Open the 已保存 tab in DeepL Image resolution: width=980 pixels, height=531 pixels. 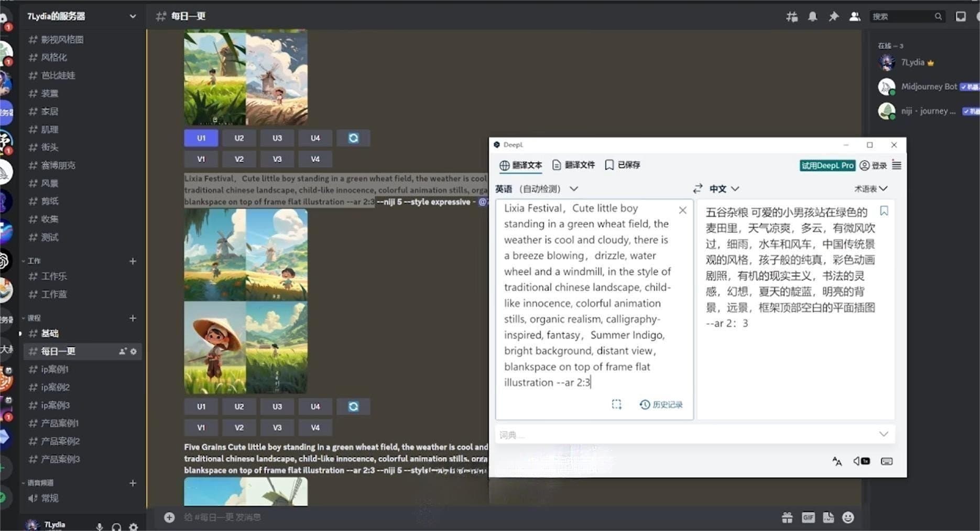[x=622, y=165]
